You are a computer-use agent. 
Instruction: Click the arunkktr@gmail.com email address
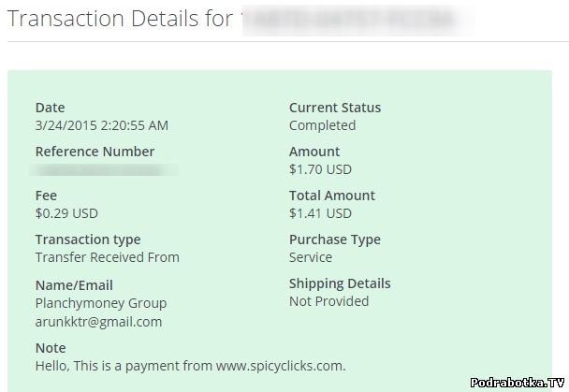[x=98, y=322]
